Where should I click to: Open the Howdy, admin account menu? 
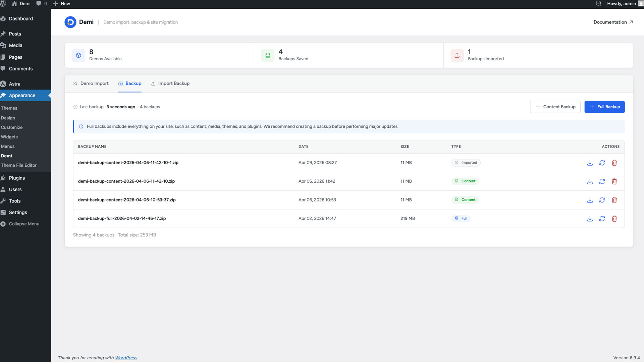click(x=621, y=4)
